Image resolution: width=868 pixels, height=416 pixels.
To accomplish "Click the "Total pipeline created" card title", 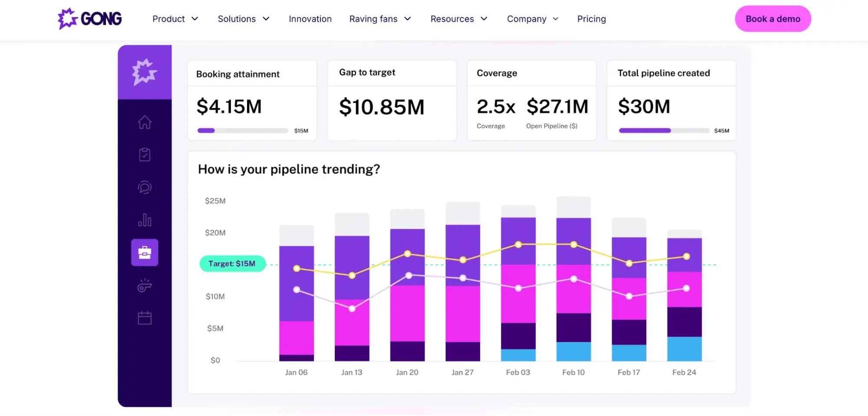I will coord(664,73).
